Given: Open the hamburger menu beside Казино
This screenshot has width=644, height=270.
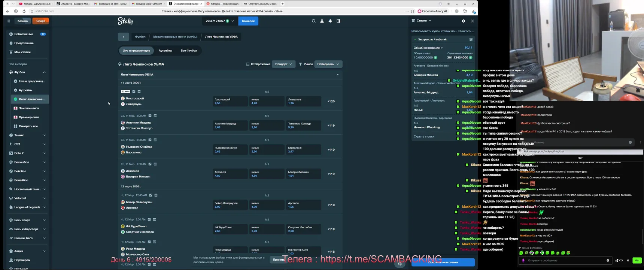Looking at the screenshot, I should pos(9,21).
